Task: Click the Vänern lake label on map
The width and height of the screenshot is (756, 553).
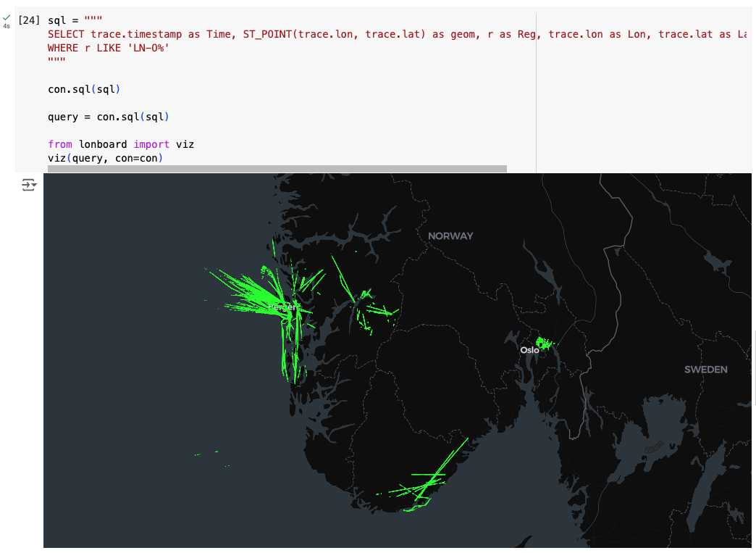Action: [x=654, y=448]
